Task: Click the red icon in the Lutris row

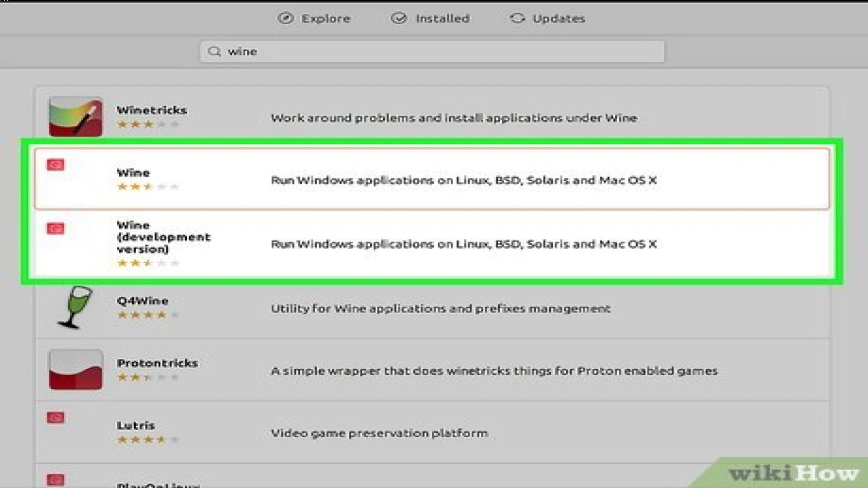Action: tap(56, 417)
